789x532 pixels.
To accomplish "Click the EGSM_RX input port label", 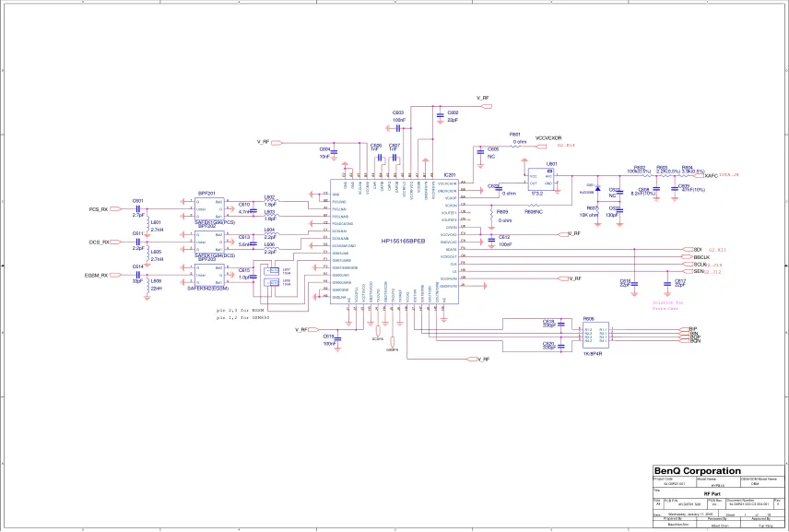I will pos(96,276).
